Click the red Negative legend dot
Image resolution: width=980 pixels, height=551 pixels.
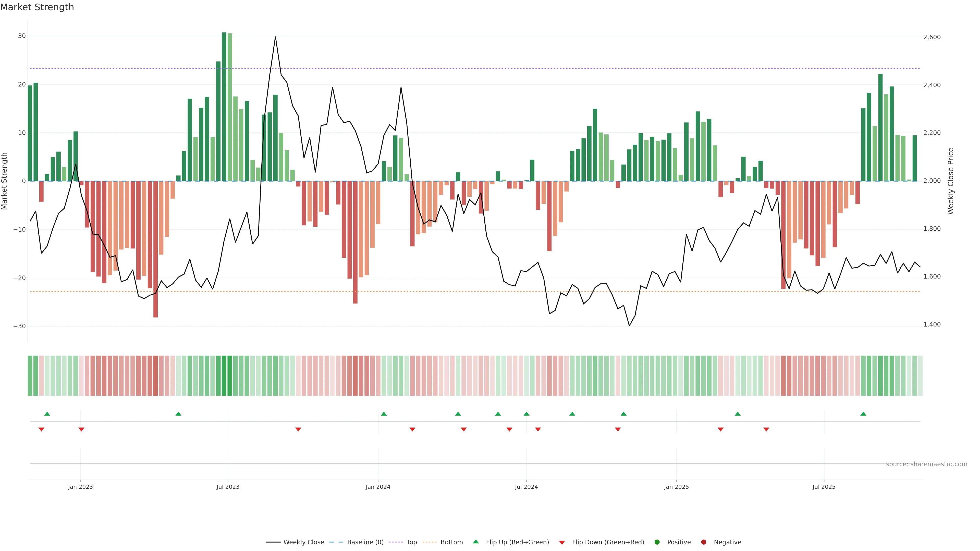point(703,542)
